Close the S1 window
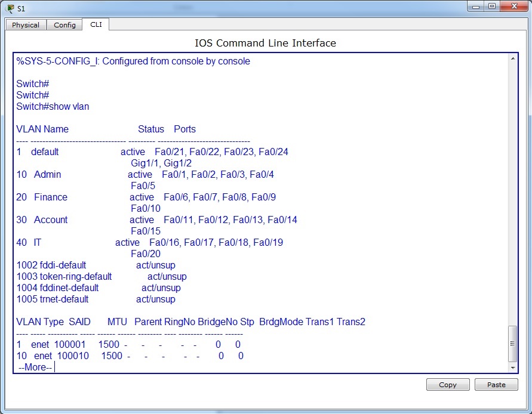The width and height of the screenshot is (532, 414). pos(514,7)
